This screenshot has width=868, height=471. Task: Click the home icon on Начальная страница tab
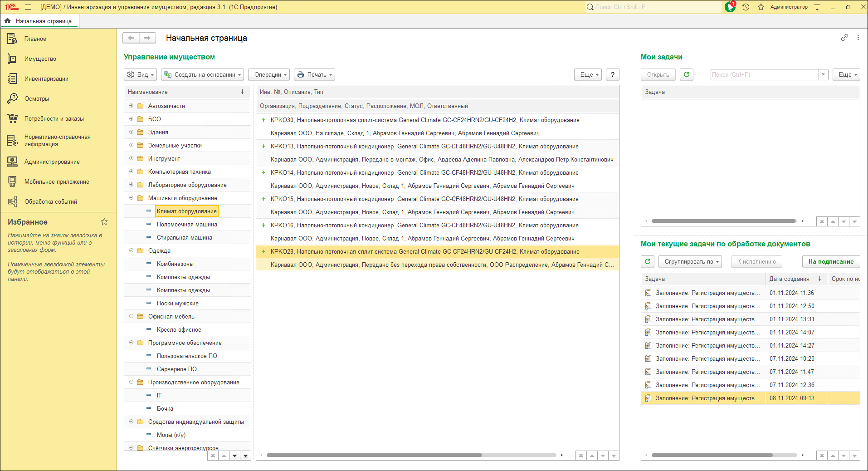click(x=7, y=21)
